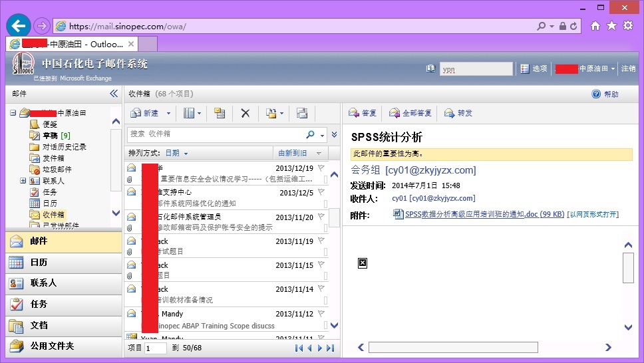Click the search magnifier in the inbox search box
Image resolution: width=644 pixels, height=363 pixels.
[x=311, y=134]
